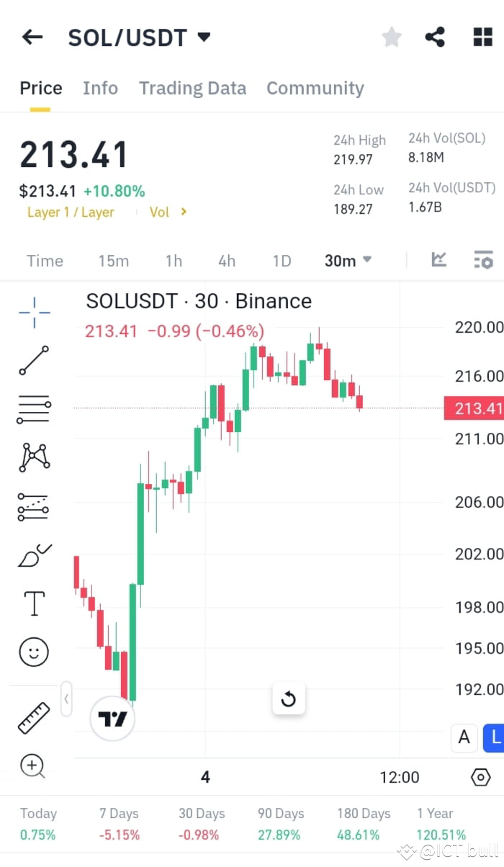This screenshot has width=504, height=867.
Task: Select the trend line drawing tool
Action: click(x=32, y=360)
